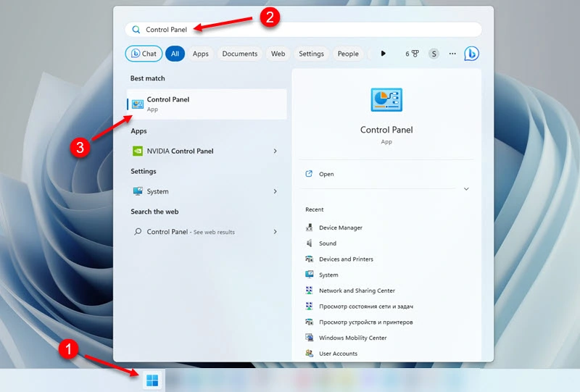Image resolution: width=580 pixels, height=392 pixels.
Task: Open System from the recent list
Action: pos(328,275)
